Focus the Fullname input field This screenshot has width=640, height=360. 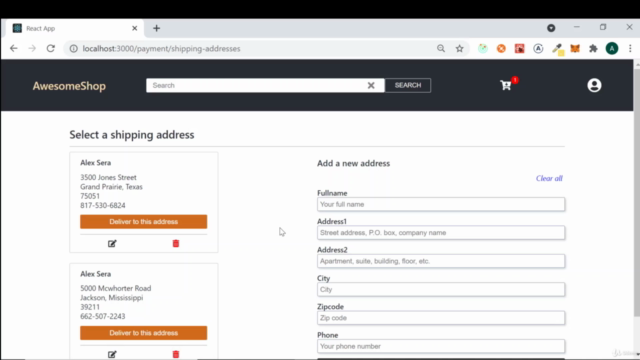click(x=441, y=204)
